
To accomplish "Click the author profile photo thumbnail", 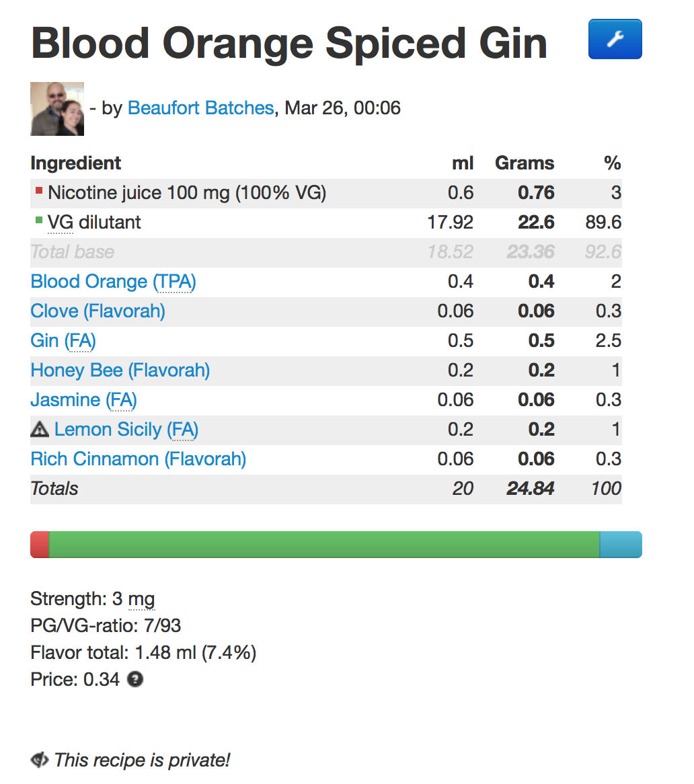I will [x=57, y=109].
